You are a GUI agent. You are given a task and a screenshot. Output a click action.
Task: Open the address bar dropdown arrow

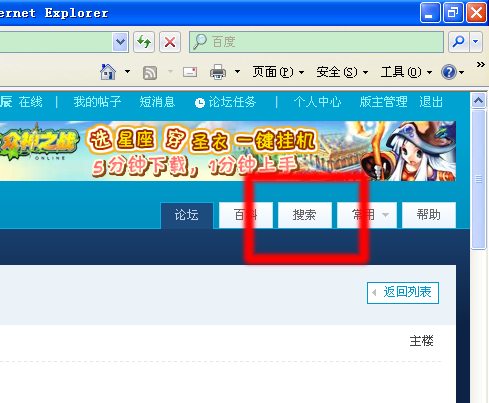pyautogui.click(x=120, y=42)
